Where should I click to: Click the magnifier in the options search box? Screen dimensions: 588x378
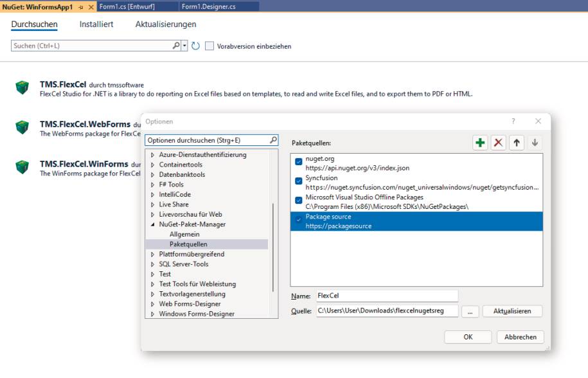(x=273, y=140)
